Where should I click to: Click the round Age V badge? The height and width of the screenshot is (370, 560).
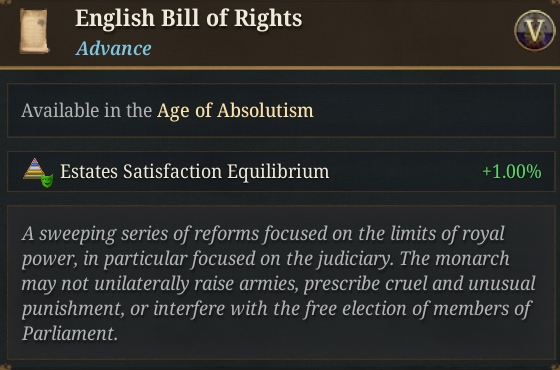click(534, 31)
